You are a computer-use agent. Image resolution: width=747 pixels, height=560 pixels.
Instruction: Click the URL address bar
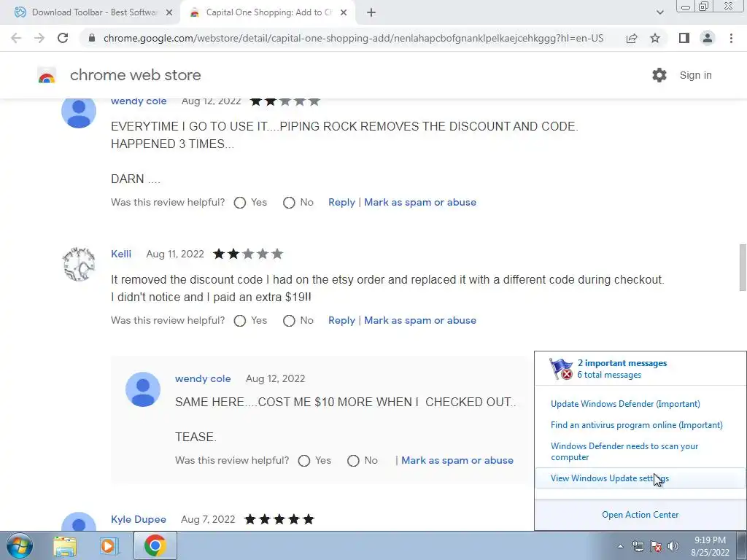tap(353, 38)
